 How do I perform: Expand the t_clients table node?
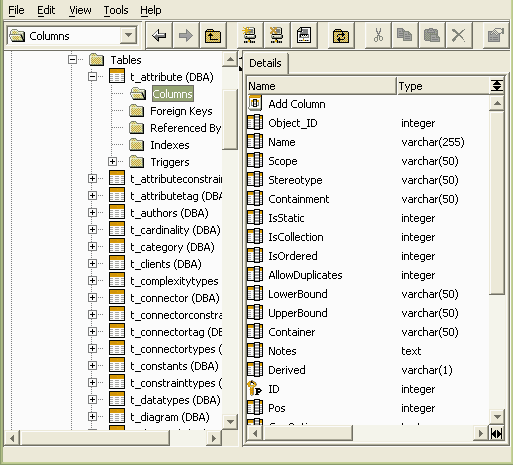[92, 264]
